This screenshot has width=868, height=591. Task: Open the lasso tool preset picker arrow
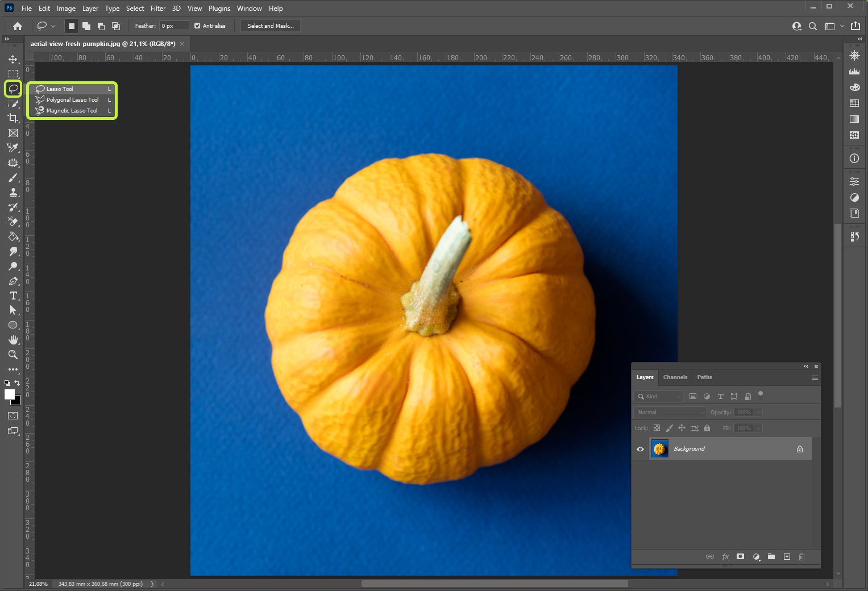(53, 26)
